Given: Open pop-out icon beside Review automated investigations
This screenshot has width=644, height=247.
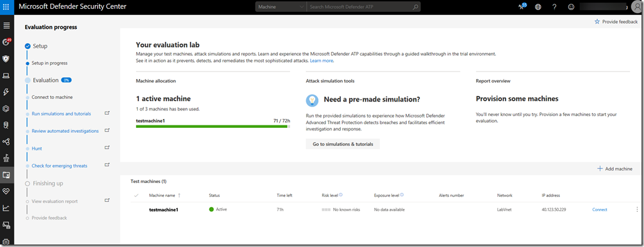Looking at the screenshot, I should pyautogui.click(x=107, y=130).
